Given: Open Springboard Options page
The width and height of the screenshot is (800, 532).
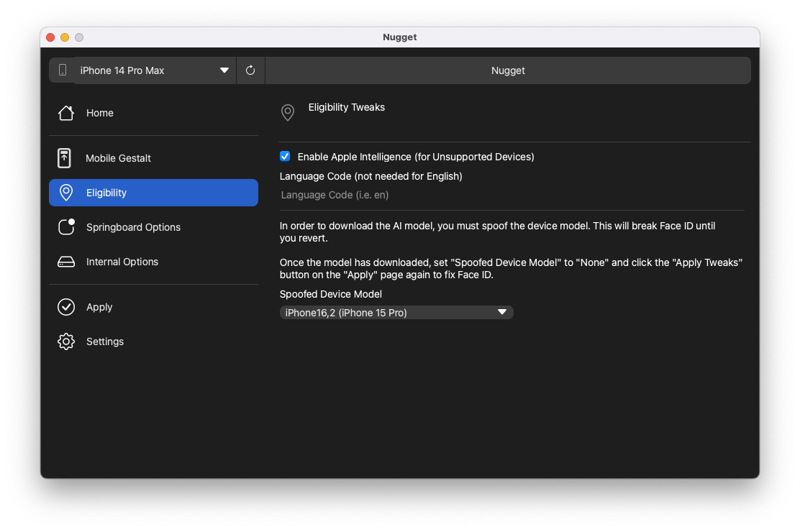Looking at the screenshot, I should (153, 227).
